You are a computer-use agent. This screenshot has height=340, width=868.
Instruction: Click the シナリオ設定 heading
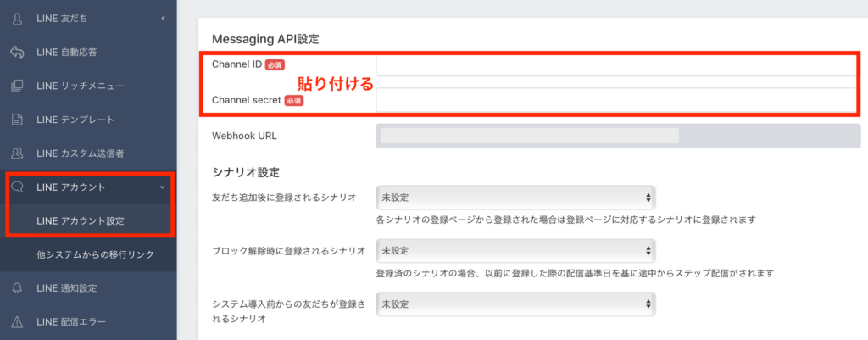[246, 172]
